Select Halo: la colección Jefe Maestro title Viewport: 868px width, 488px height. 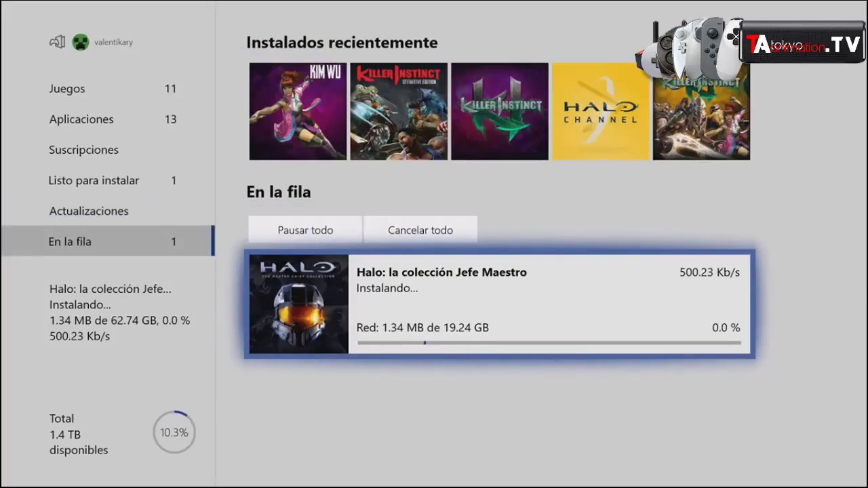click(441, 272)
